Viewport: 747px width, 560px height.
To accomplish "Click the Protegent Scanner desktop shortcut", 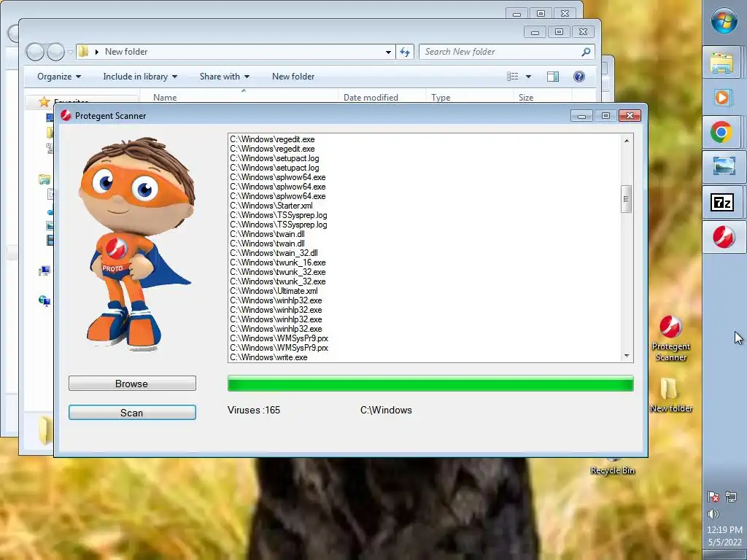I will click(671, 338).
